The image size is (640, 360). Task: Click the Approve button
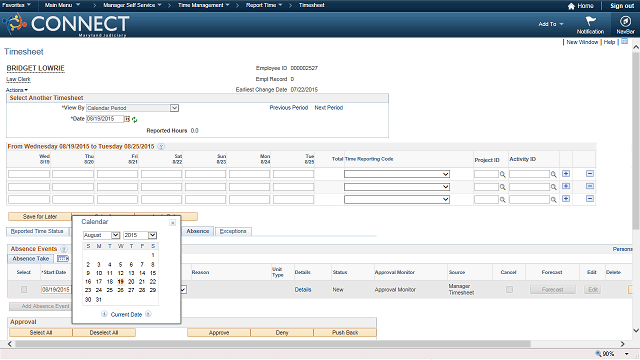[219, 333]
